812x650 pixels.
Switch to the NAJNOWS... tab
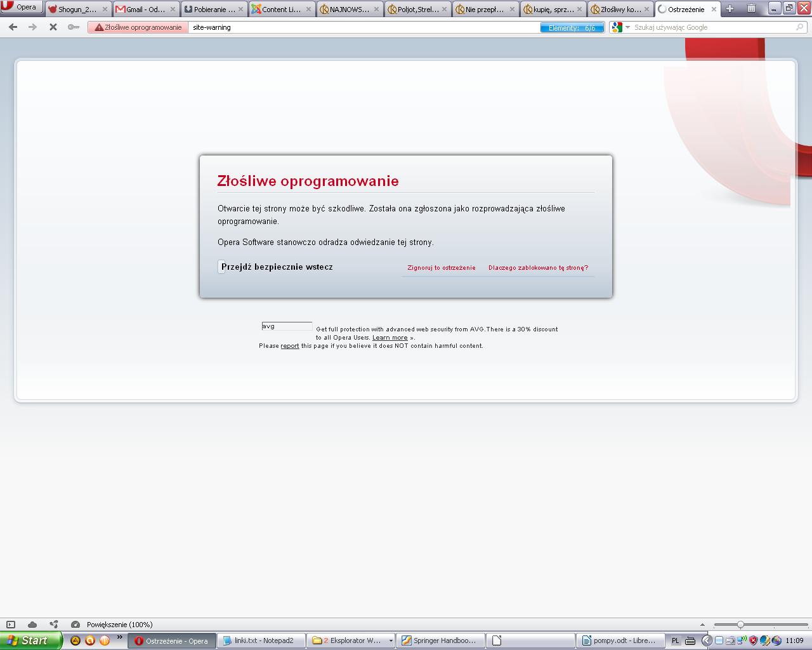point(350,10)
